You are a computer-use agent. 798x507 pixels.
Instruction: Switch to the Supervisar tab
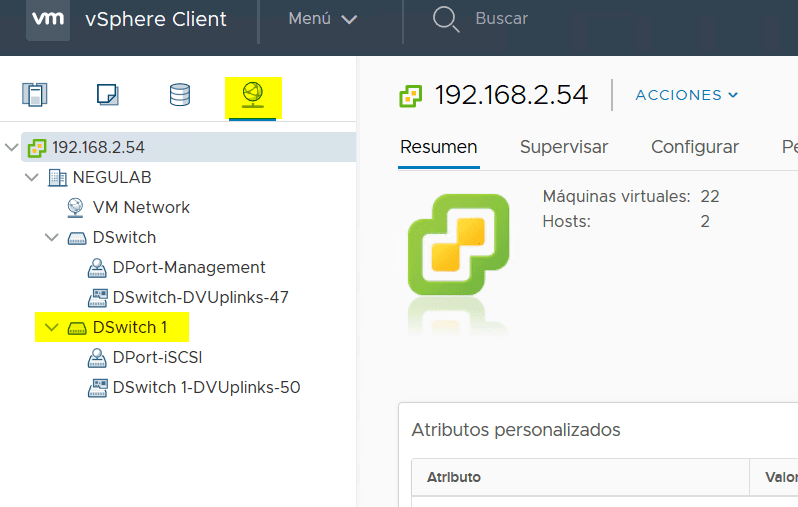point(564,147)
